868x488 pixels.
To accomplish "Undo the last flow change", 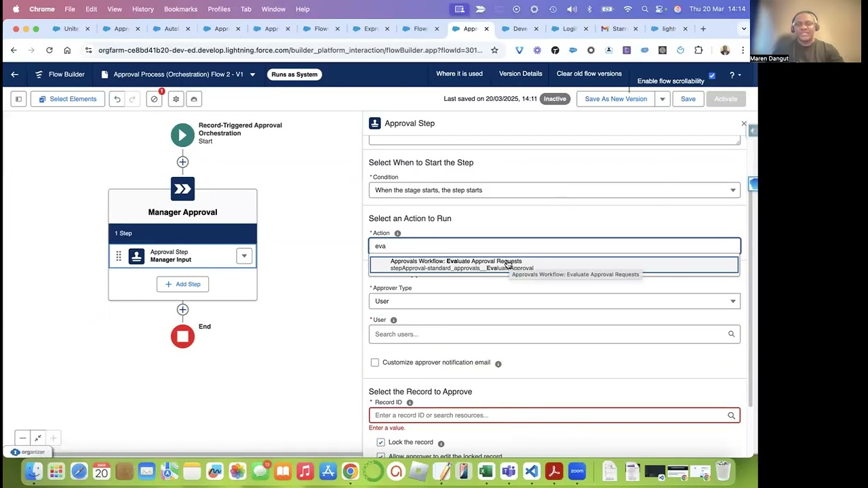I will (117, 99).
